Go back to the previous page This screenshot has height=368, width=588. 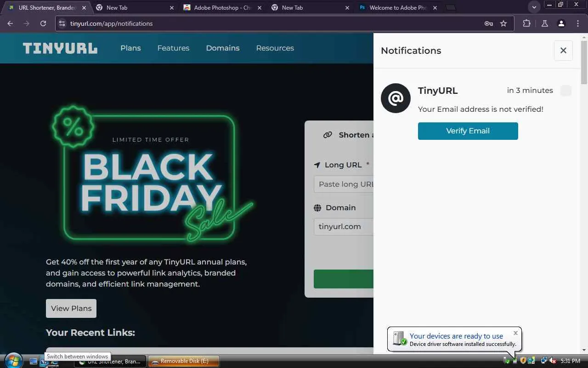10,23
